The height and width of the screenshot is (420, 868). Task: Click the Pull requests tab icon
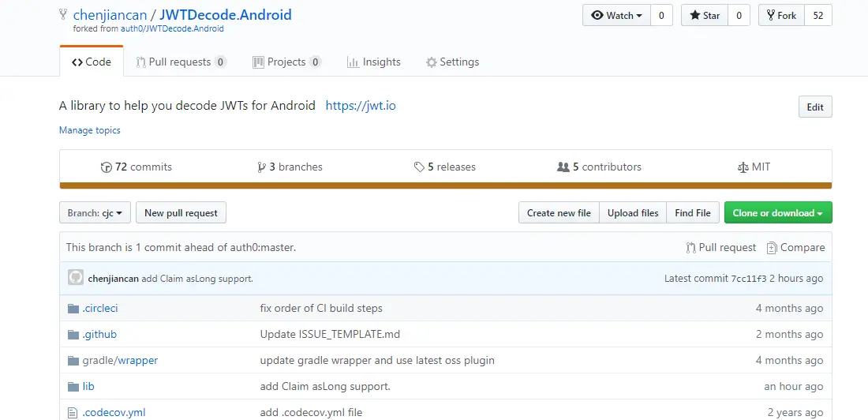(140, 62)
